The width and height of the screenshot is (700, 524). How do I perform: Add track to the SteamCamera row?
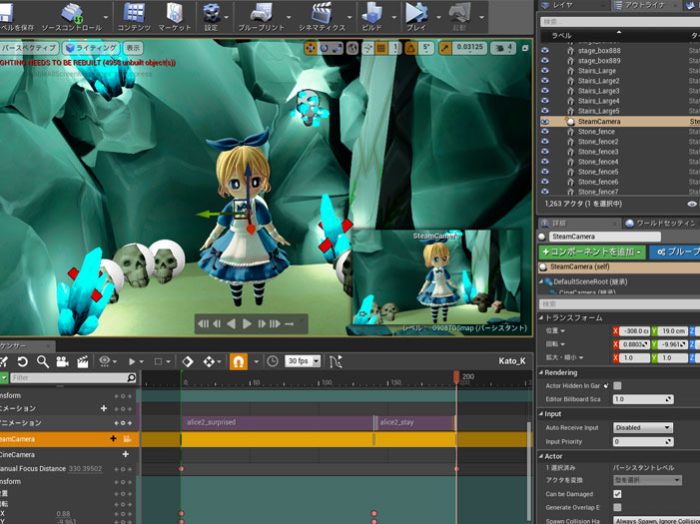point(113,439)
